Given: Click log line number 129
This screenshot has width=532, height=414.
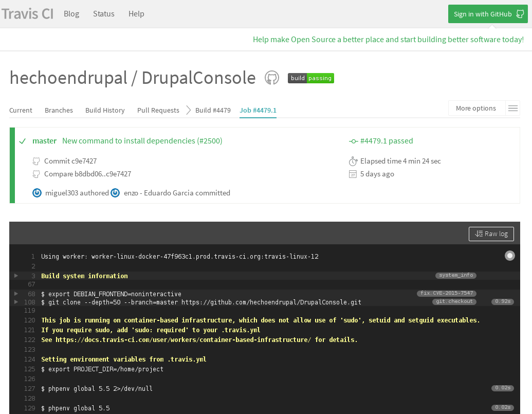Looking at the screenshot, I should pos(29,408).
